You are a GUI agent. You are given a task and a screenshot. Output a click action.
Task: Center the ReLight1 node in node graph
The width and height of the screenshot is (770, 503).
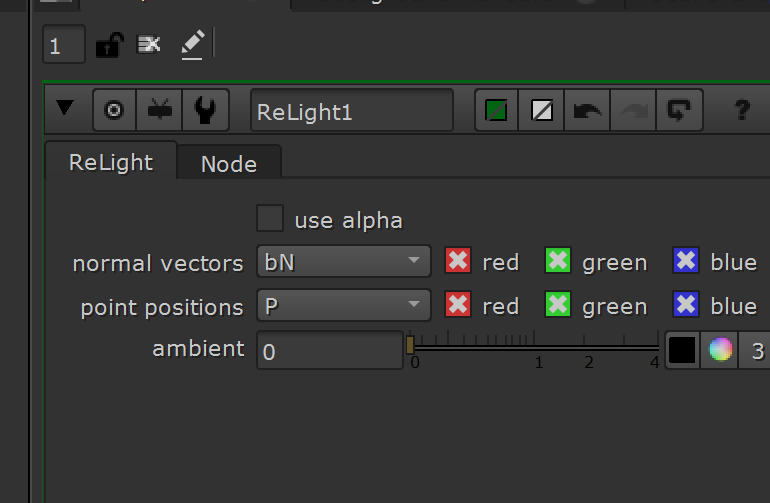coord(114,110)
